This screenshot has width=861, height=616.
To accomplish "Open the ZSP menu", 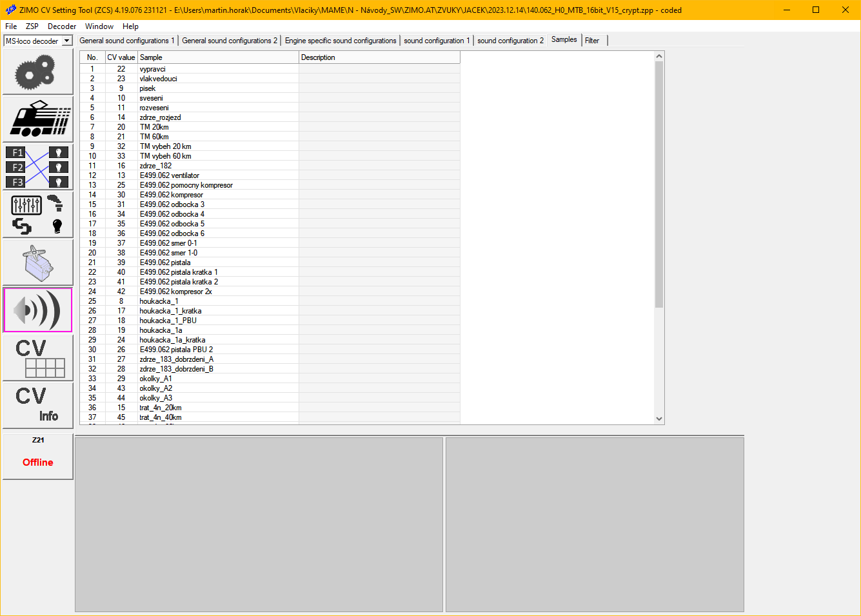I will tap(32, 26).
